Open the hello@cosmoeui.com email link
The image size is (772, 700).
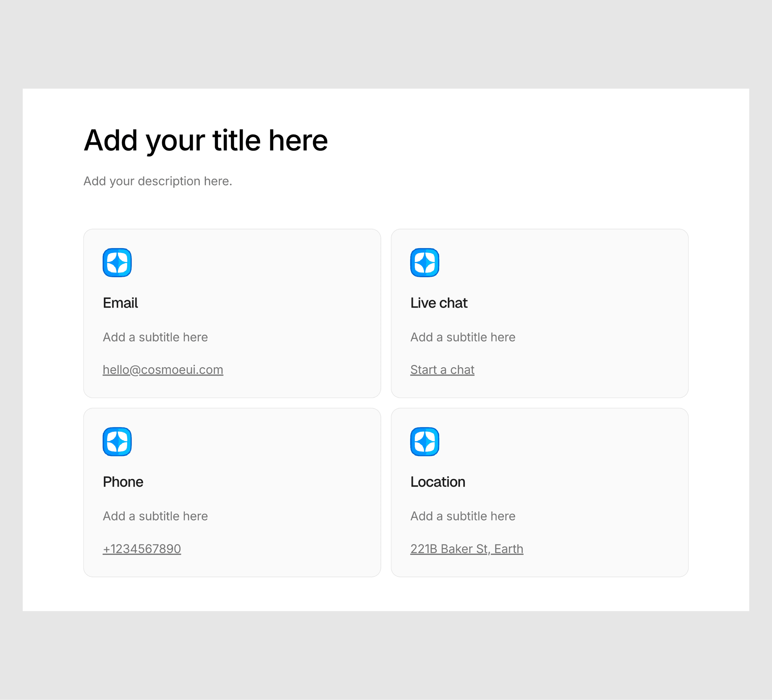[163, 370]
